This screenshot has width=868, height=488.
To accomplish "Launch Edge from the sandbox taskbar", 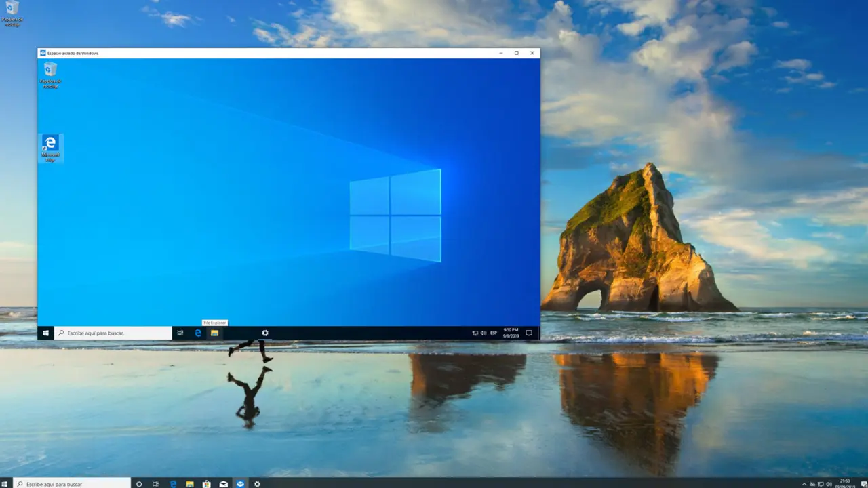I will pos(198,333).
